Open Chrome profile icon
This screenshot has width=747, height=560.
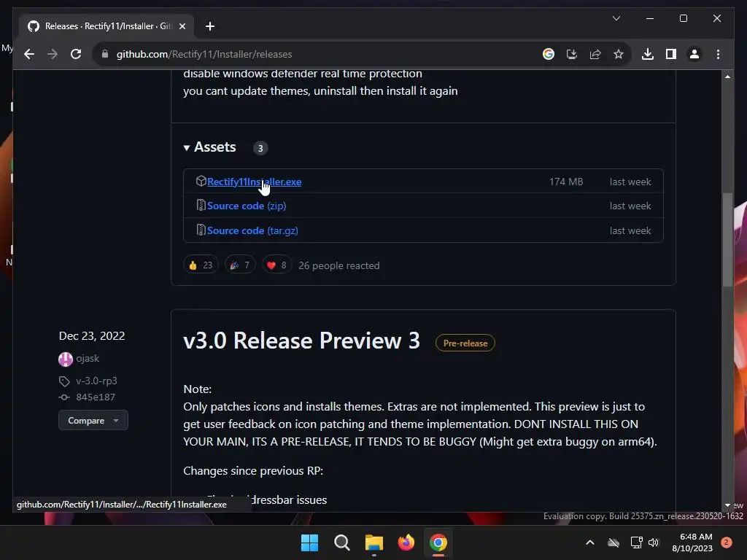tap(694, 54)
